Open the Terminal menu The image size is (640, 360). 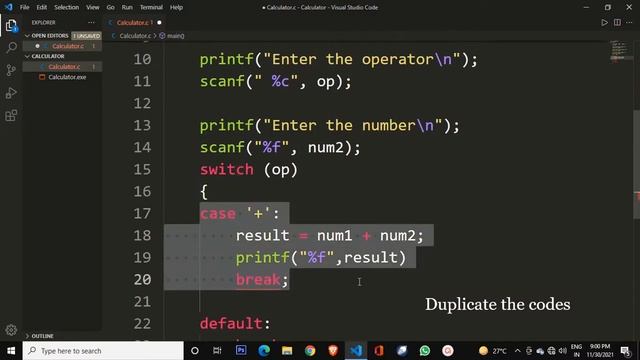151,7
